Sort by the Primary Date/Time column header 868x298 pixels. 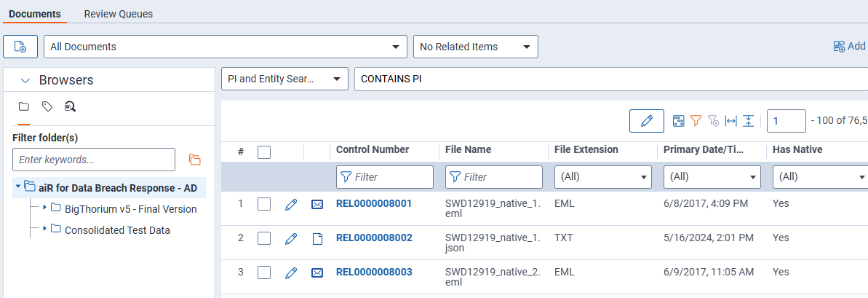[x=703, y=149]
